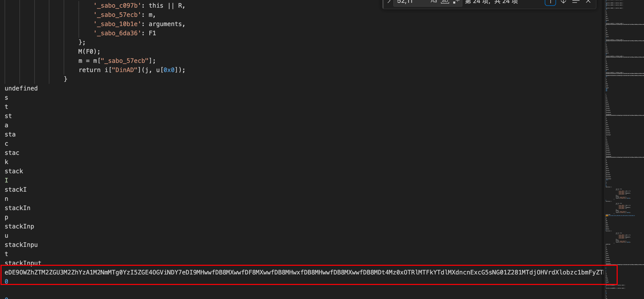Click the M(F0); call line

tap(89, 52)
